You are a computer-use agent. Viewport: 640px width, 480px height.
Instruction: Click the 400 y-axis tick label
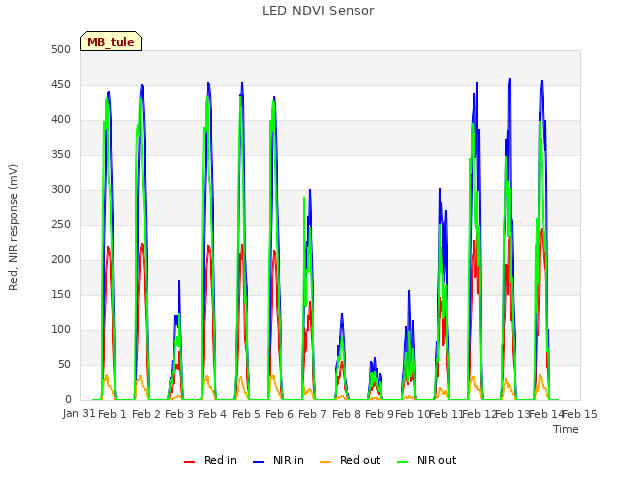coord(61,120)
